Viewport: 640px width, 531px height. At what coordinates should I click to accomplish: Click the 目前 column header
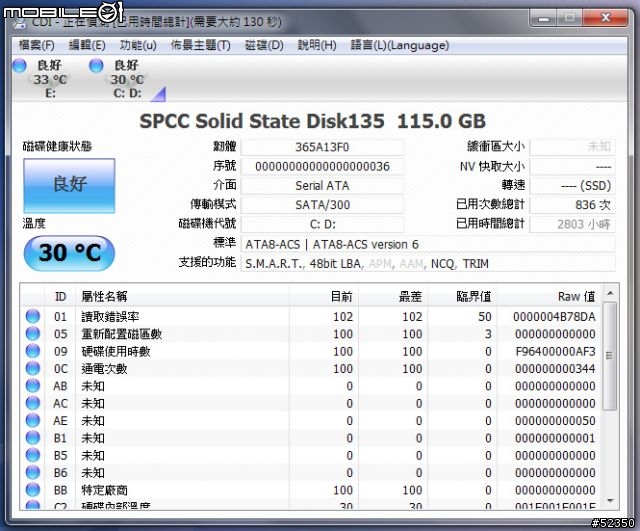click(x=324, y=296)
